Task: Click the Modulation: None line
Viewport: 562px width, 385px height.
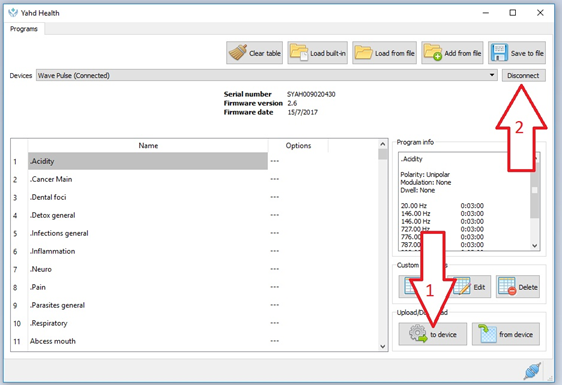Action: pyautogui.click(x=425, y=182)
